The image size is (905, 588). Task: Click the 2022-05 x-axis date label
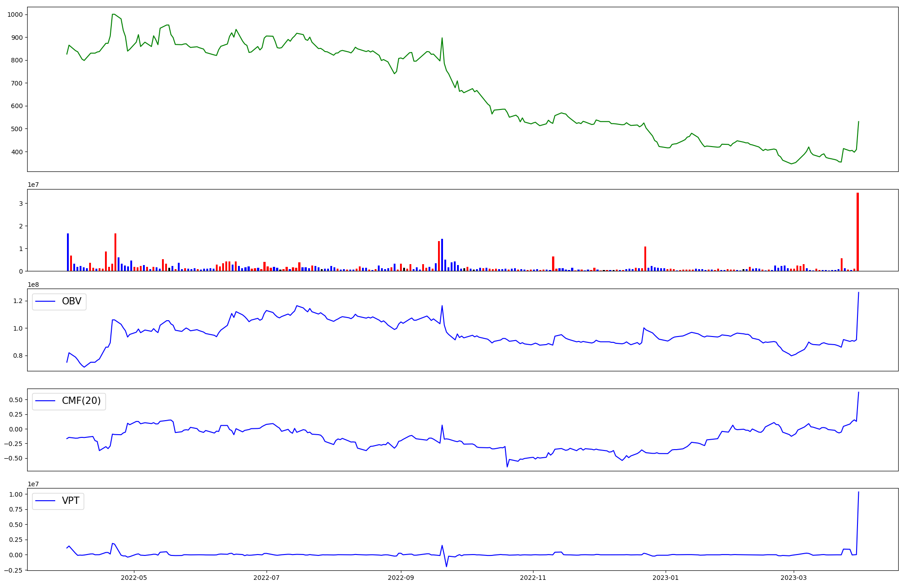[134, 578]
